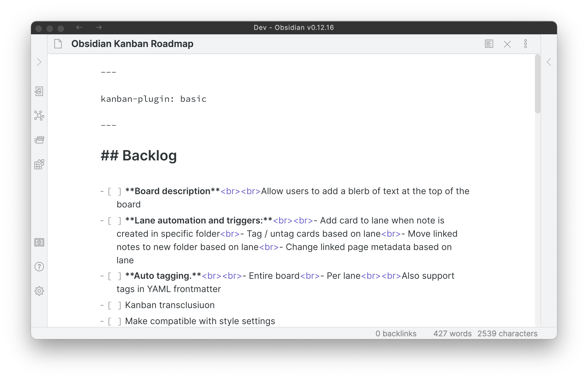
Task: Click Make compatible with style settings text
Action: click(x=200, y=321)
